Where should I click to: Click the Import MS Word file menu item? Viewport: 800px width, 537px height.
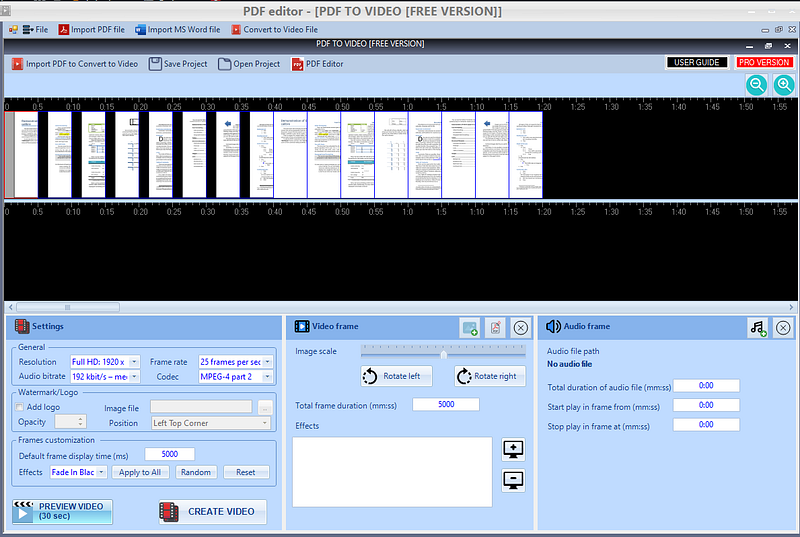coord(178,30)
